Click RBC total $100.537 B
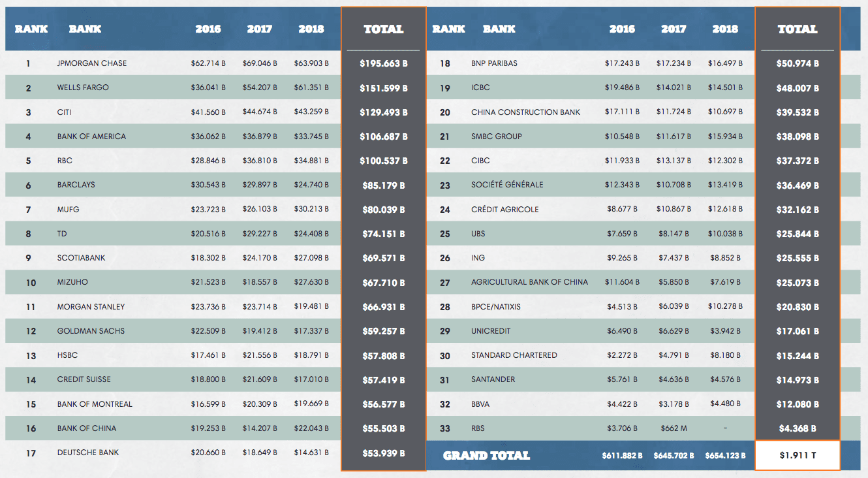The image size is (868, 478). click(x=384, y=161)
